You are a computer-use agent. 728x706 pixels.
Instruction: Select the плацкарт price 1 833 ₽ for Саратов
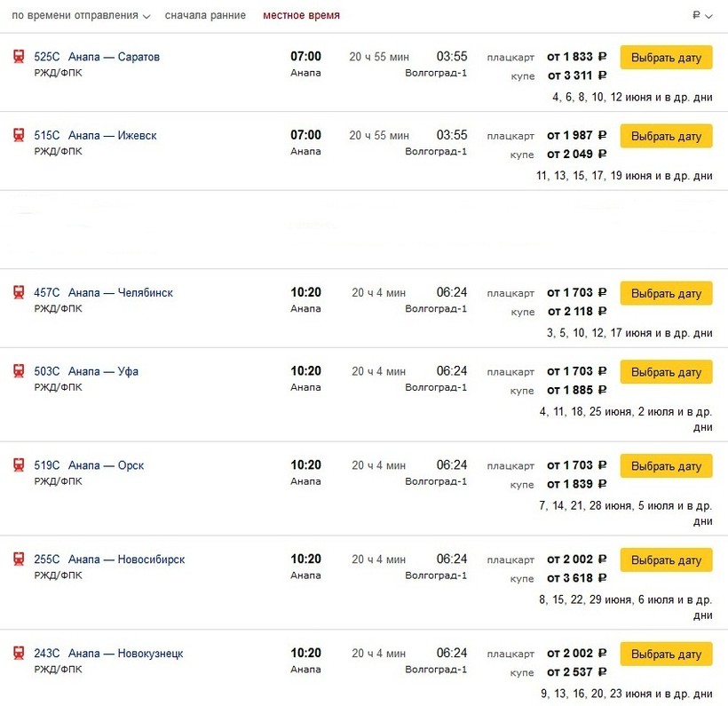click(x=577, y=57)
